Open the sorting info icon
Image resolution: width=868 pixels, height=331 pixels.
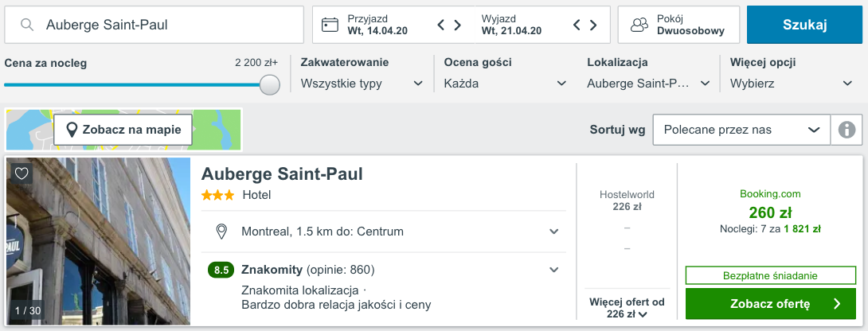(x=846, y=130)
